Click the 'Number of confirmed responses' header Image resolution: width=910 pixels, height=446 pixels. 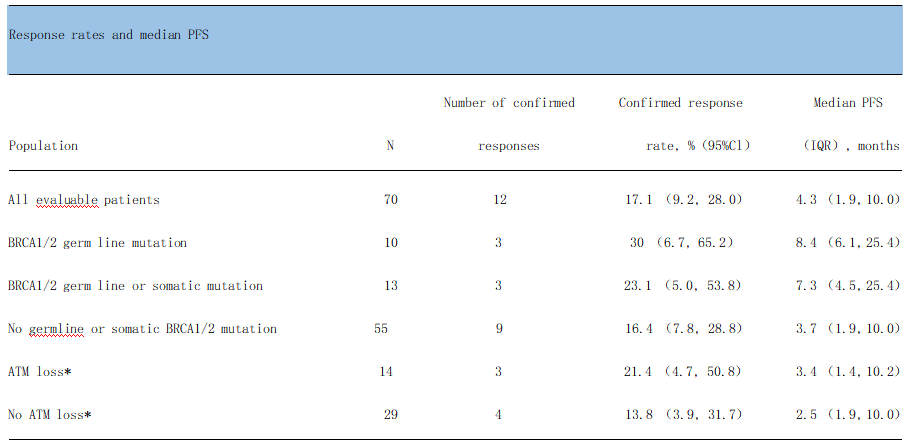509,124
